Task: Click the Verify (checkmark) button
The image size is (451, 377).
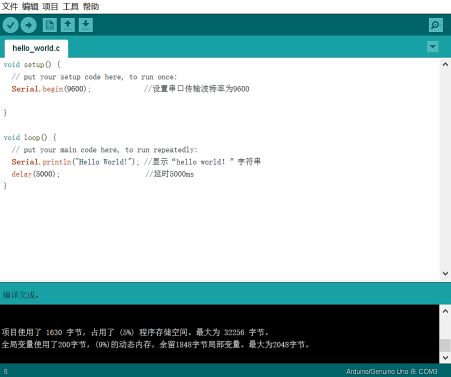Action: 10,25
